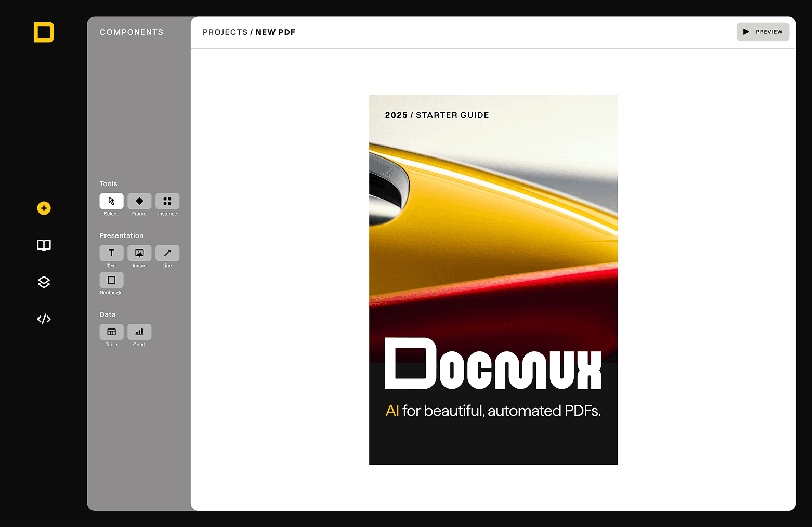Pick the Line tool

167,253
